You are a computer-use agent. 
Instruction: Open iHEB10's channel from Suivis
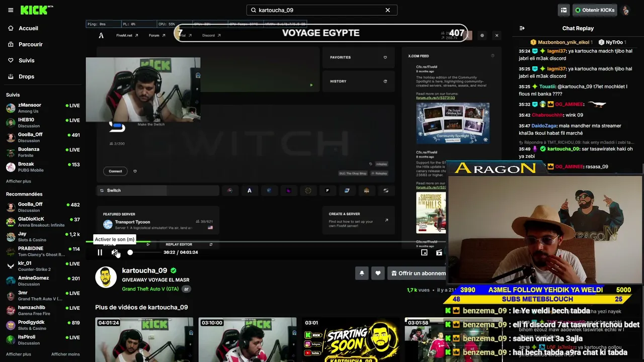pos(43,123)
